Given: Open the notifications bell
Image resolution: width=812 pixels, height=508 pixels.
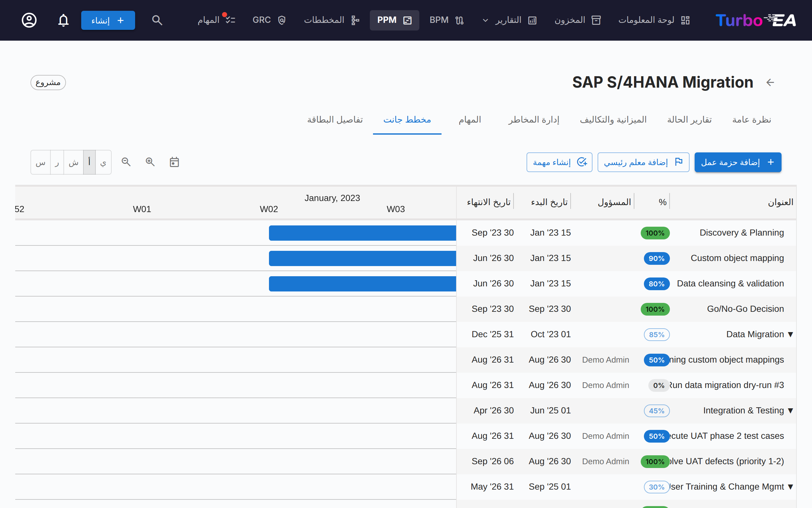Looking at the screenshot, I should coord(63,20).
